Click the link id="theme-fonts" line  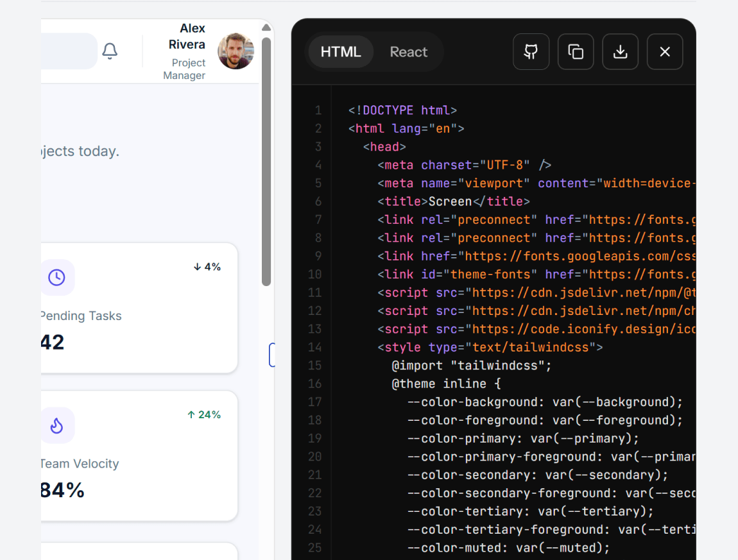pos(536,275)
